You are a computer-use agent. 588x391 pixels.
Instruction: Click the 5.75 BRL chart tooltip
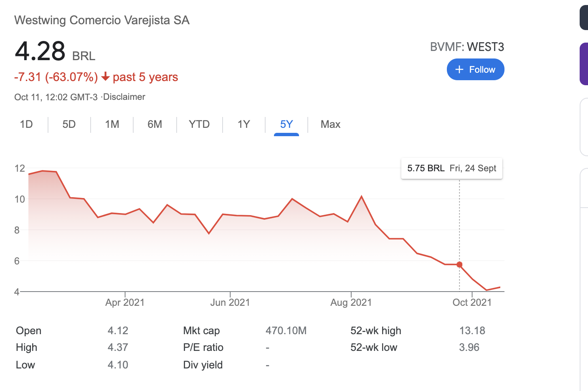point(451,168)
